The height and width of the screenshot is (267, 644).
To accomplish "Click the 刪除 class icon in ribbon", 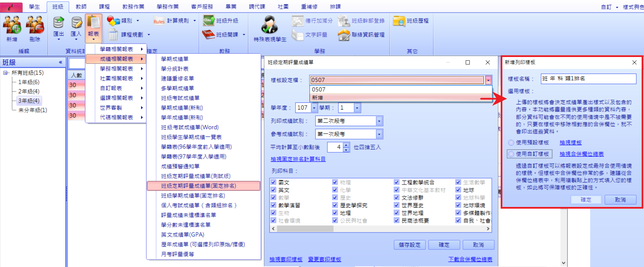I will point(35,25).
